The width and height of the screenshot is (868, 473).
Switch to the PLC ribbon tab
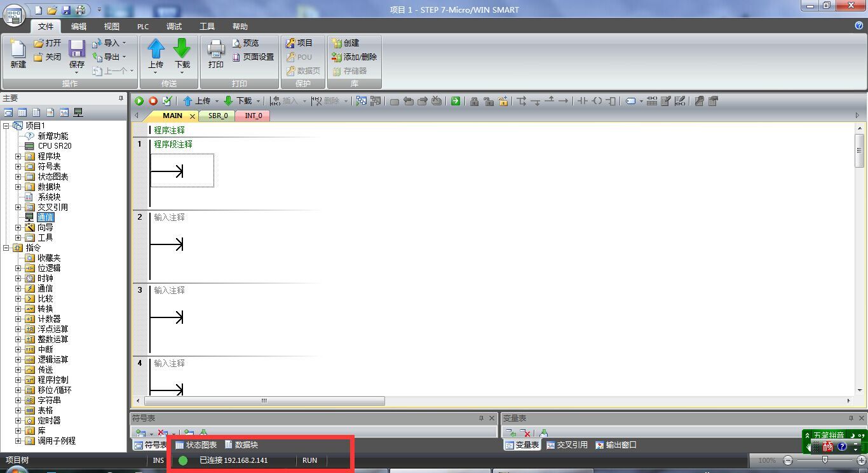pos(143,27)
